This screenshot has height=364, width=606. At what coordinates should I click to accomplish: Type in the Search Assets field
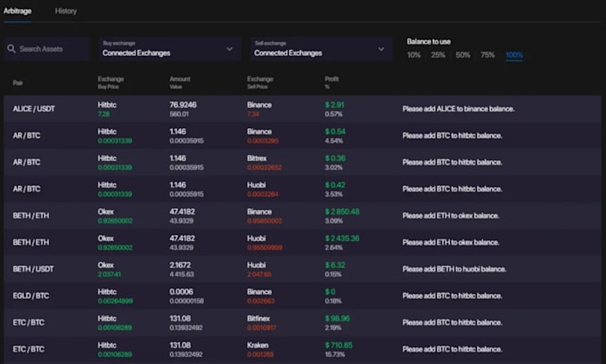point(50,49)
